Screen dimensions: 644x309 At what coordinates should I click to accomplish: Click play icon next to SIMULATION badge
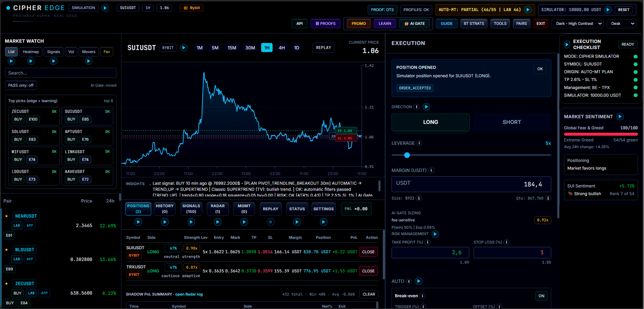[x=105, y=8]
